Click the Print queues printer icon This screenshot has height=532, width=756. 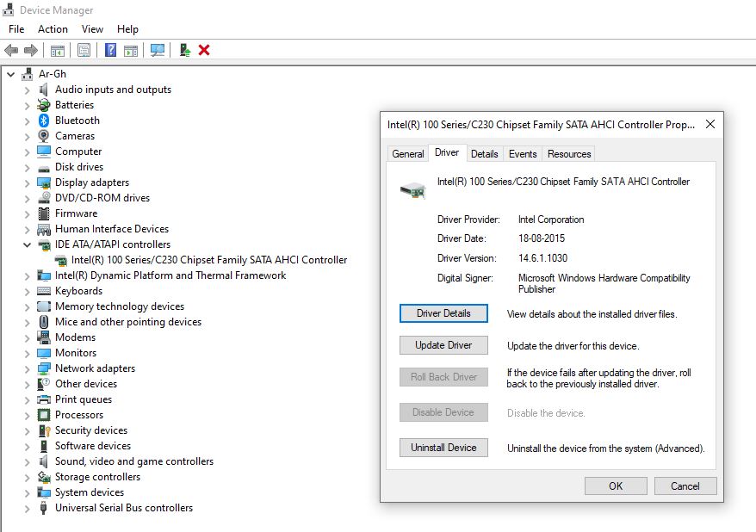pyautogui.click(x=44, y=399)
